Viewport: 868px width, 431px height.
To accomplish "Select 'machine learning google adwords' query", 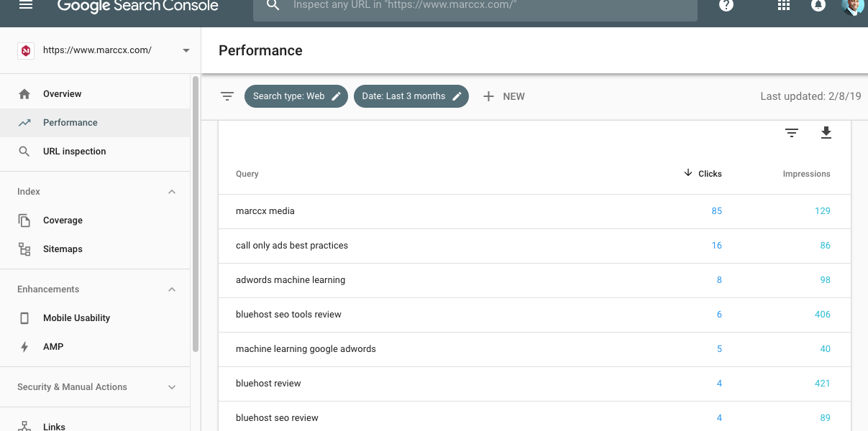I will pyautogui.click(x=534, y=349).
